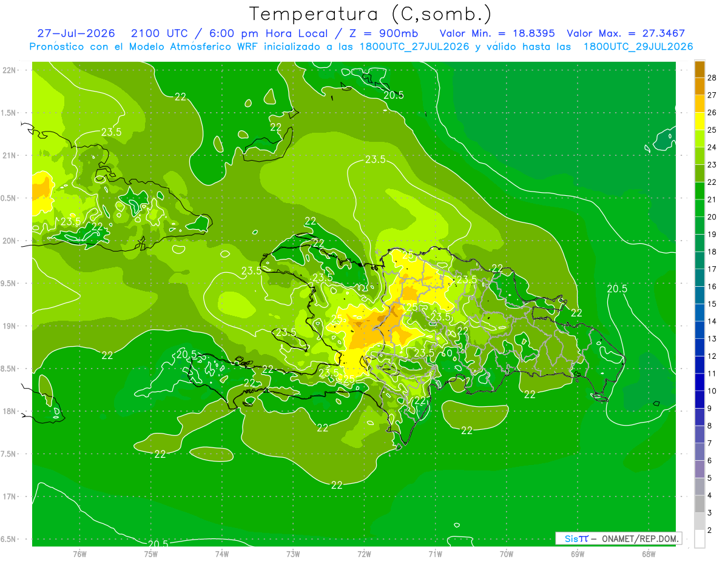The height and width of the screenshot is (562, 728).
Task: Click the "1.5N" latitude axis label
Action: [x=9, y=113]
